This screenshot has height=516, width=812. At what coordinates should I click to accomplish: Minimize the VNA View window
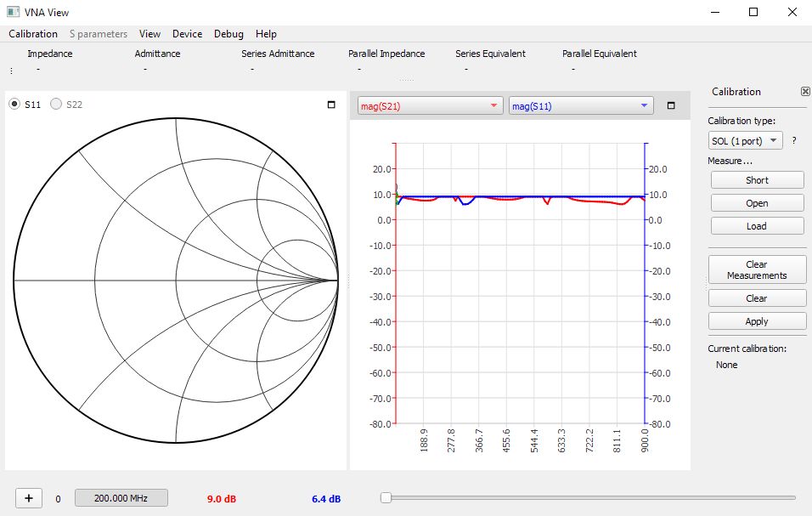click(x=716, y=12)
